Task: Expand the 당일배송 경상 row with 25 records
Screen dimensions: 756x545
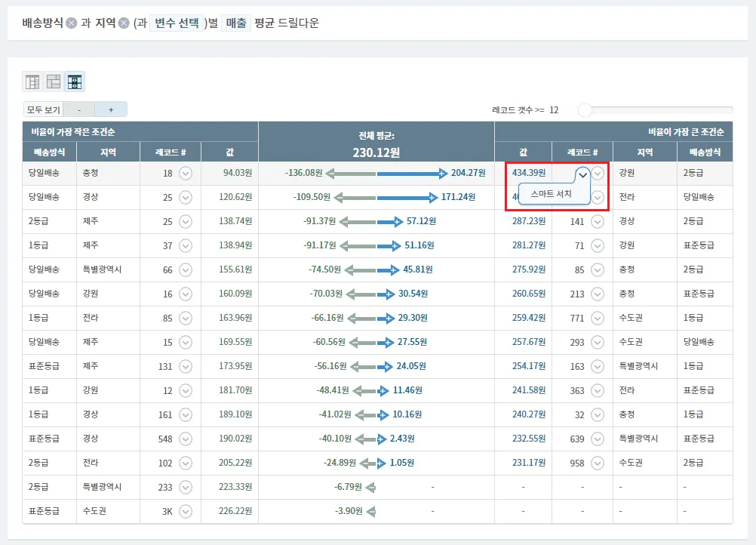Action: point(186,197)
